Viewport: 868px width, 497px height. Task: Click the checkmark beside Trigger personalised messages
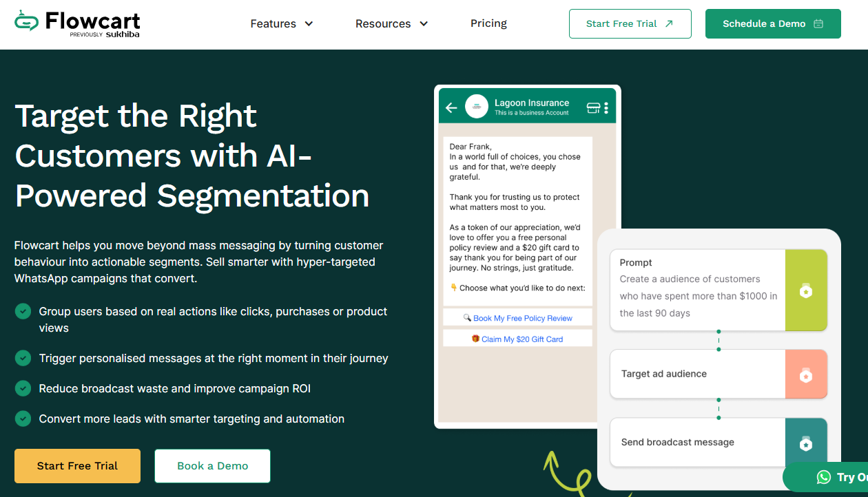[x=23, y=358]
